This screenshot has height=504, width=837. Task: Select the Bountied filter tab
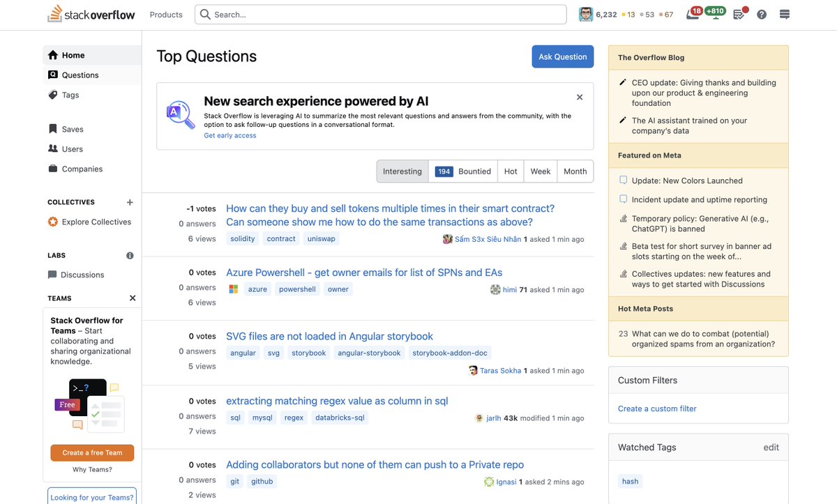(x=463, y=171)
